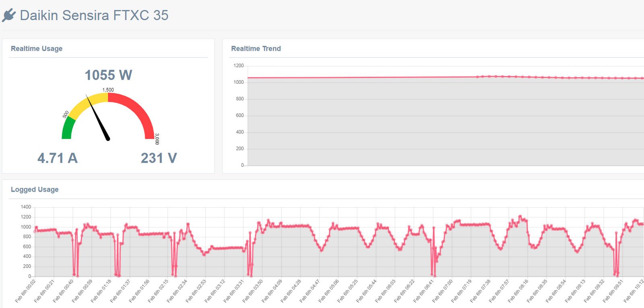Click the Logged Usage panel heading

point(35,189)
